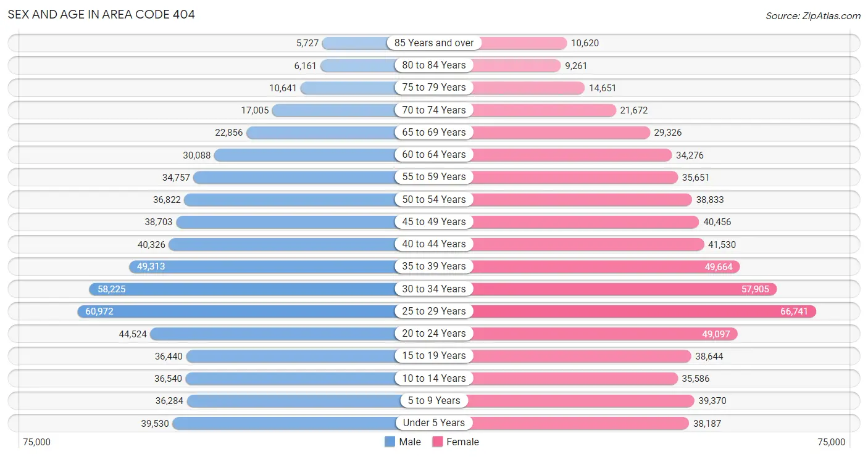Click the chart title Sex and Age
The width and height of the screenshot is (868, 457).
[101, 14]
